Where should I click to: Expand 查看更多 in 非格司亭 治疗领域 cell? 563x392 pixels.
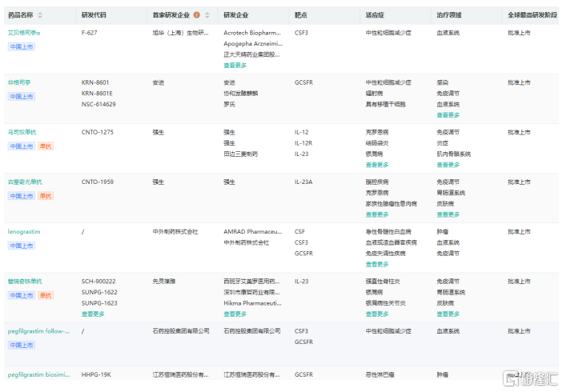pyautogui.click(x=448, y=115)
